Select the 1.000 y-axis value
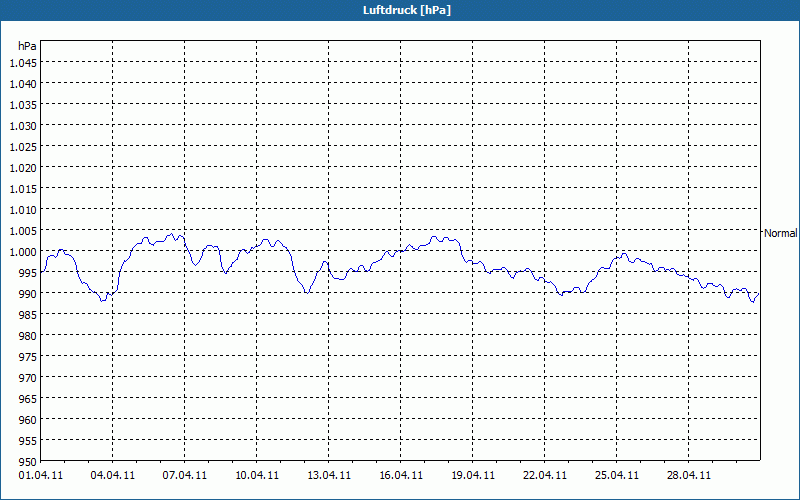This screenshot has height=500, width=800. coord(23,252)
